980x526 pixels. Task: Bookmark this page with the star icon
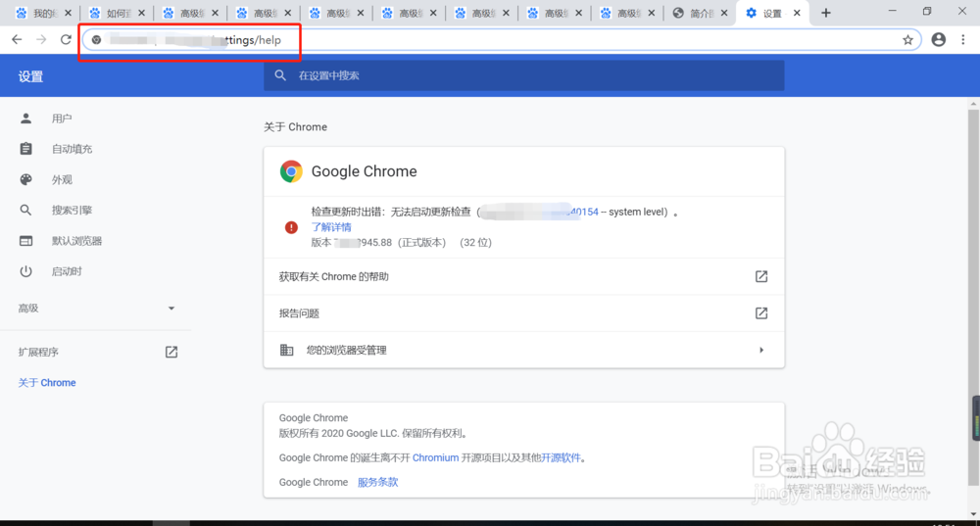(x=907, y=40)
